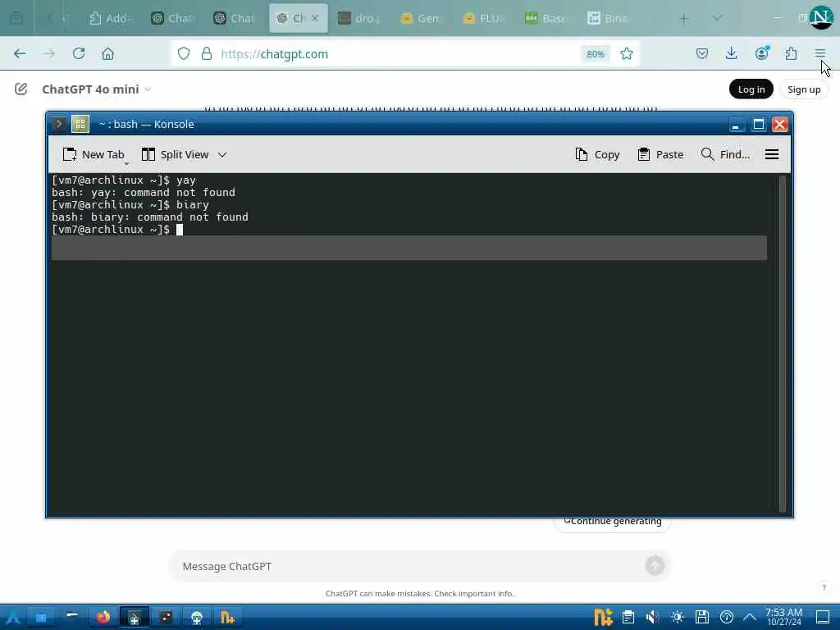Open the removable disk tray icon
Image resolution: width=840 pixels, height=630 pixels.
pyautogui.click(x=702, y=617)
